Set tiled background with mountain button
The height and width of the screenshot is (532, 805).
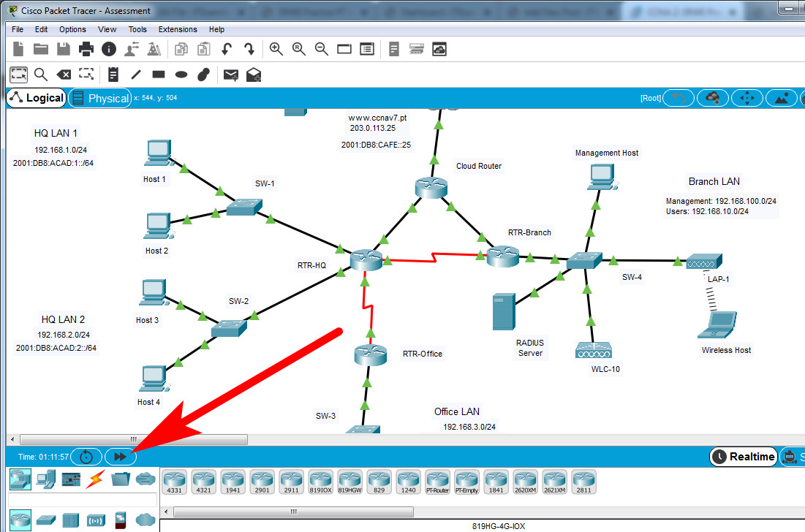(782, 98)
